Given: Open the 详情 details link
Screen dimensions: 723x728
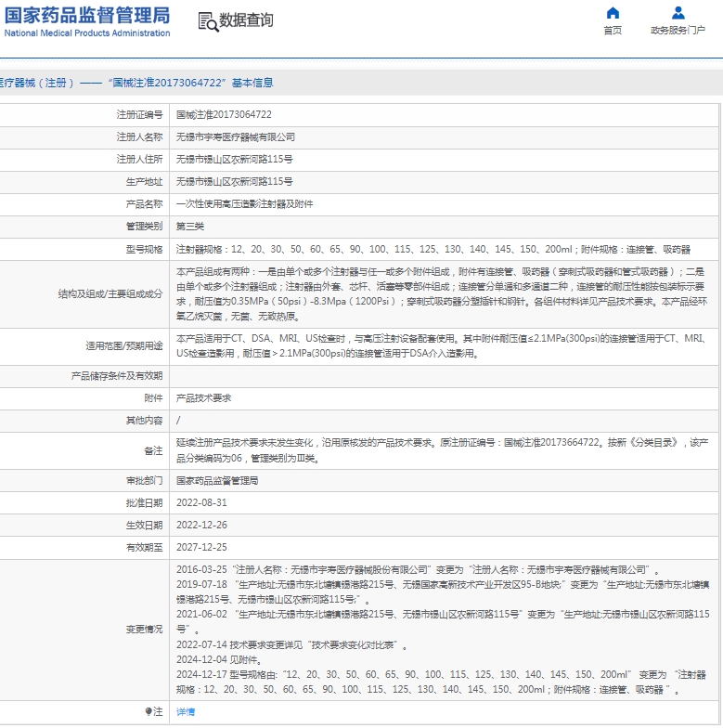Looking at the screenshot, I should [x=186, y=711].
